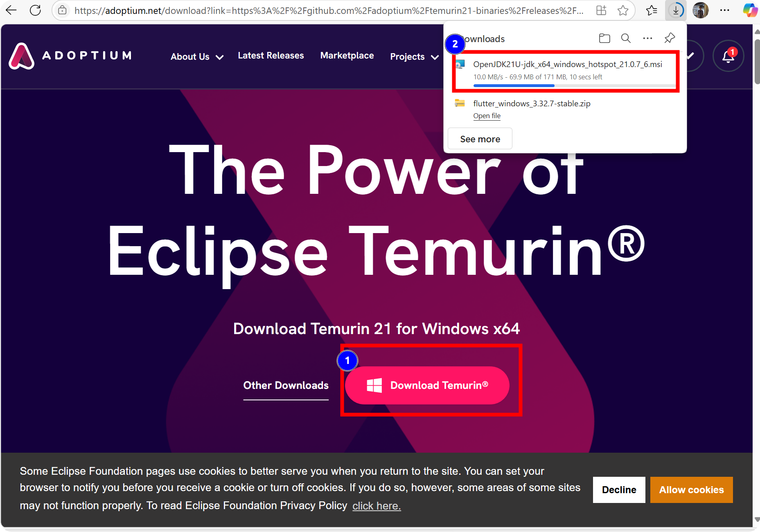The height and width of the screenshot is (532, 760).
Task: Click See more in Downloads panel
Action: [x=480, y=139]
